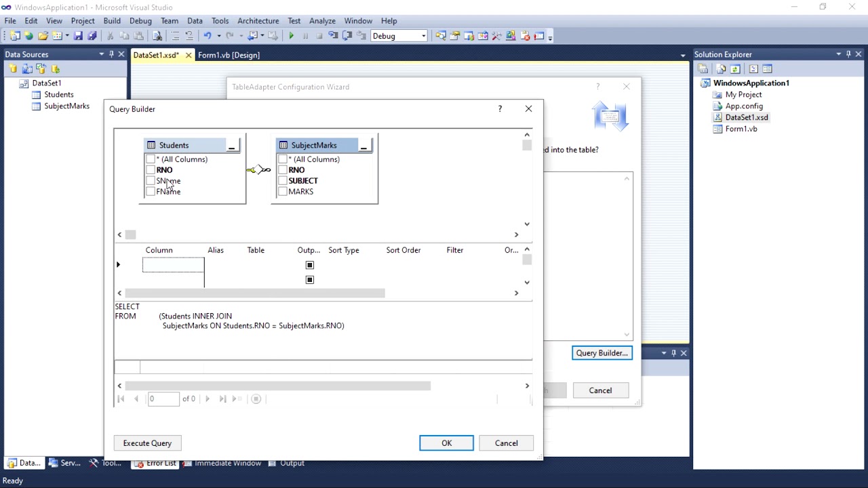Image resolution: width=868 pixels, height=488 pixels.
Task: Click horizontal scrollbar thumb of results pane
Action: coord(277,386)
